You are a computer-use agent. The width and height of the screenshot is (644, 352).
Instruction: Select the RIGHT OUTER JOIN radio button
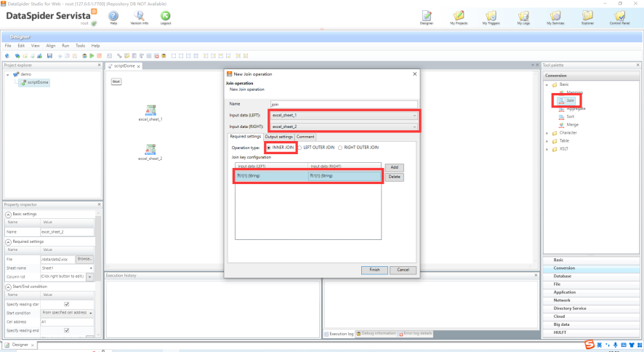click(x=340, y=148)
